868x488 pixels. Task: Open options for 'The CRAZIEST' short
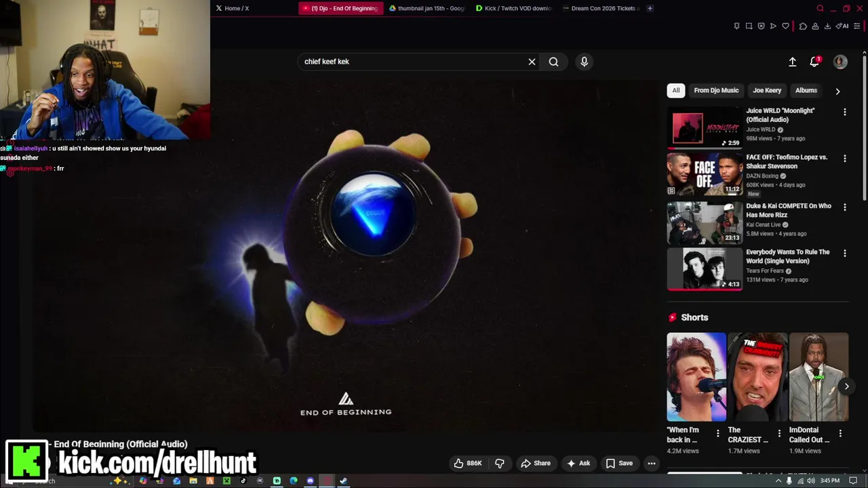pyautogui.click(x=779, y=434)
